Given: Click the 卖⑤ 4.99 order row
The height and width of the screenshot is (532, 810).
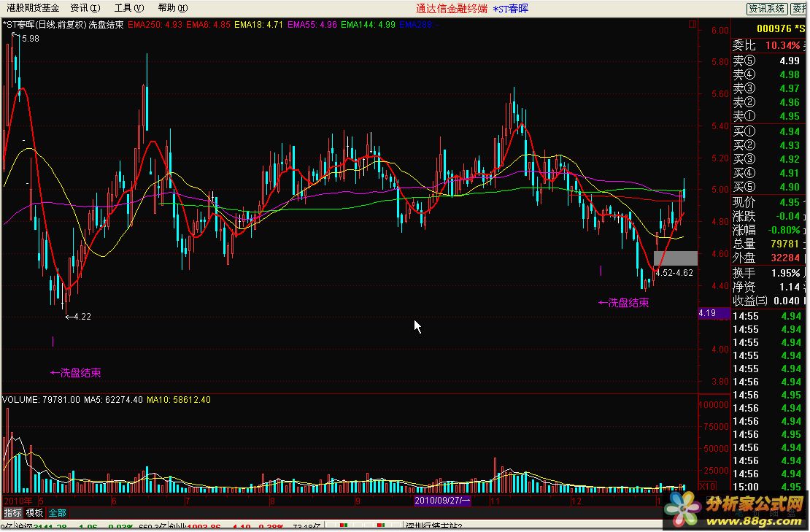Looking at the screenshot, I should pyautogui.click(x=768, y=61).
